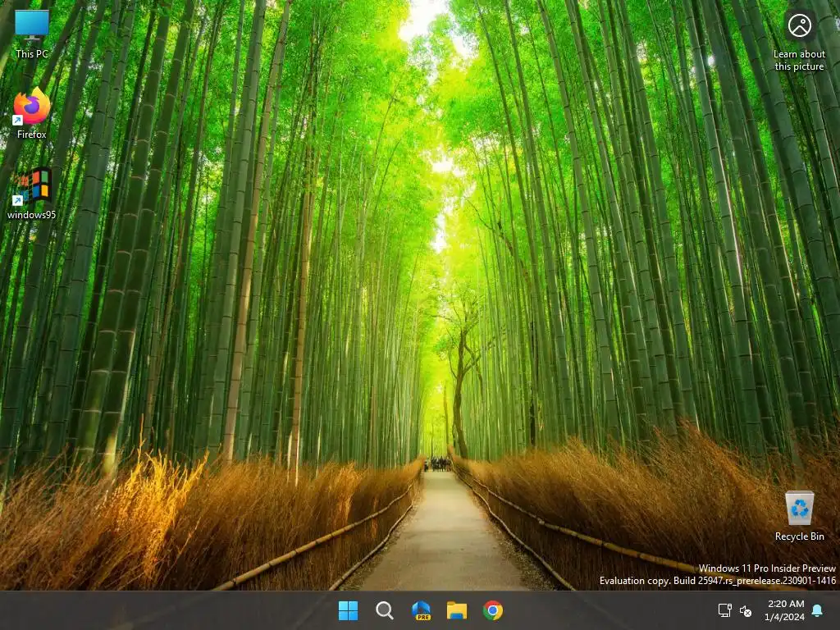This screenshot has width=840, height=630.
Task: Click Learn about this picture icon
Action: (x=799, y=41)
